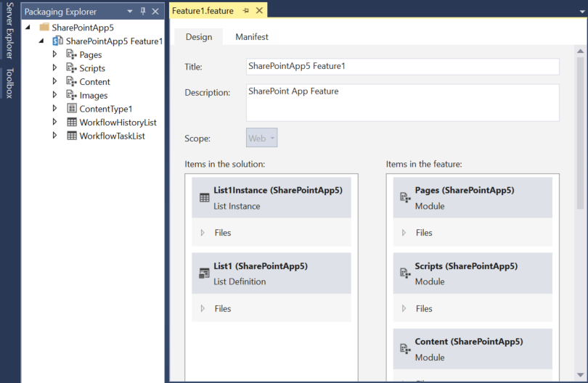Select SharePointApp5 Feature1 in tree
Image resolution: width=588 pixels, height=383 pixels.
pyautogui.click(x=115, y=41)
